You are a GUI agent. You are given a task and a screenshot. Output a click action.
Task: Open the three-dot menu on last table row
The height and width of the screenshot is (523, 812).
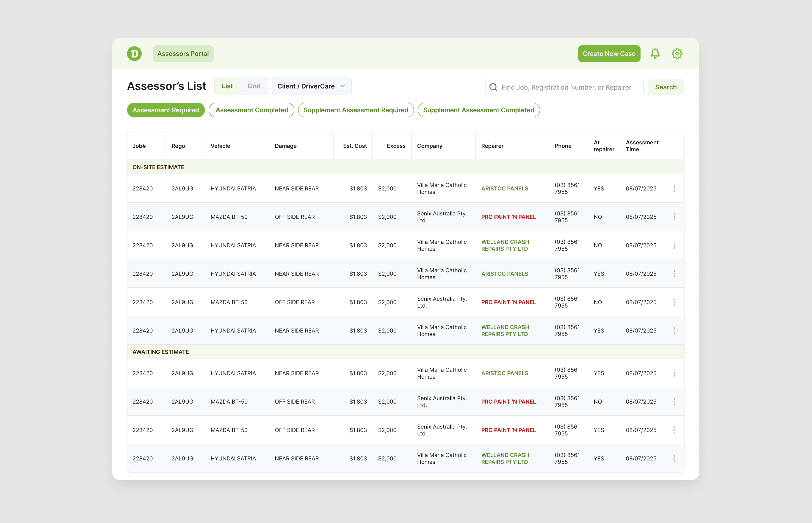674,458
